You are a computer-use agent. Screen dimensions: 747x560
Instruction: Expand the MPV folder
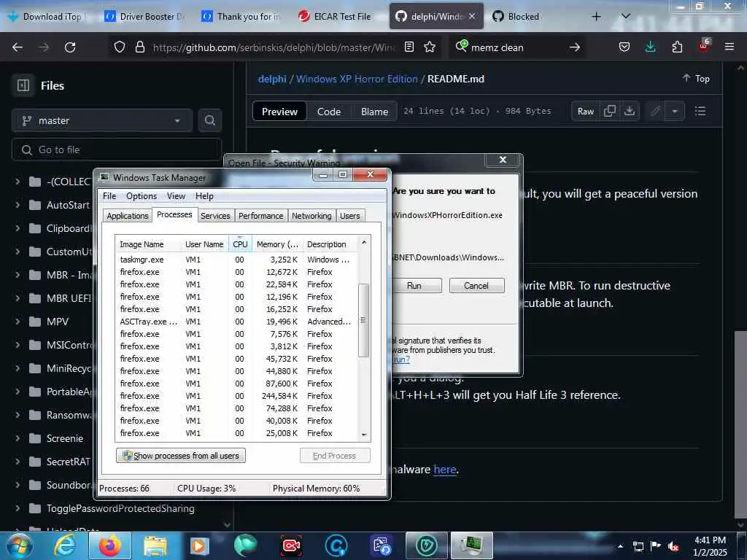[18, 322]
